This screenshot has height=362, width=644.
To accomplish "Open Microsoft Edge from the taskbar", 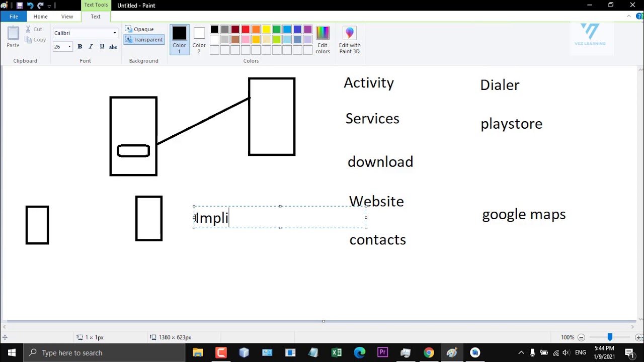I will click(x=359, y=353).
